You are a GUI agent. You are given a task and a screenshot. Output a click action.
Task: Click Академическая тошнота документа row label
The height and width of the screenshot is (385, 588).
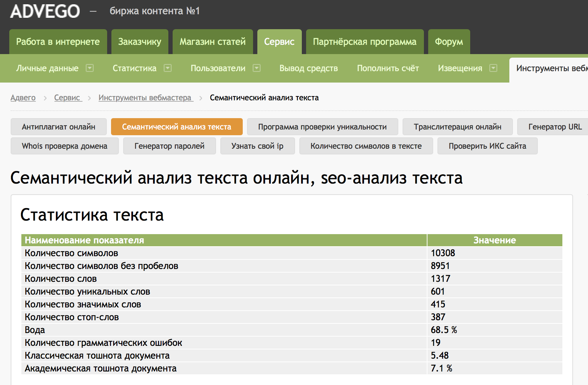pyautogui.click(x=101, y=368)
